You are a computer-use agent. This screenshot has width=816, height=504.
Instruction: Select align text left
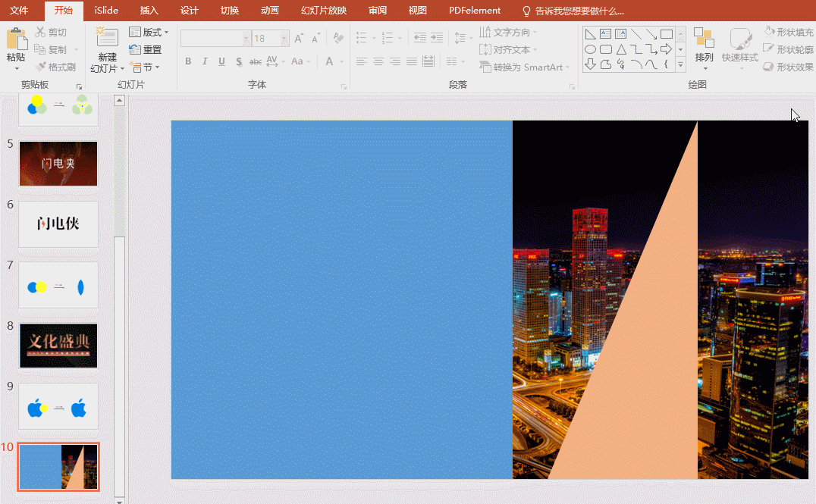coord(362,61)
